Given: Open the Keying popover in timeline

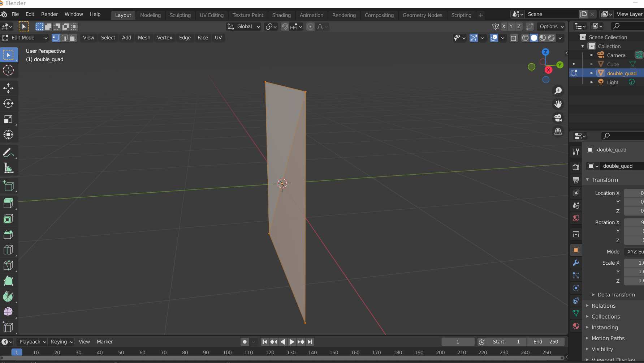Looking at the screenshot, I should (x=62, y=342).
